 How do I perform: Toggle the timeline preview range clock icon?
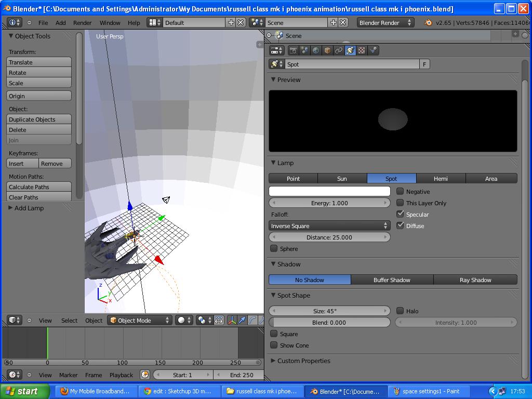145,375
